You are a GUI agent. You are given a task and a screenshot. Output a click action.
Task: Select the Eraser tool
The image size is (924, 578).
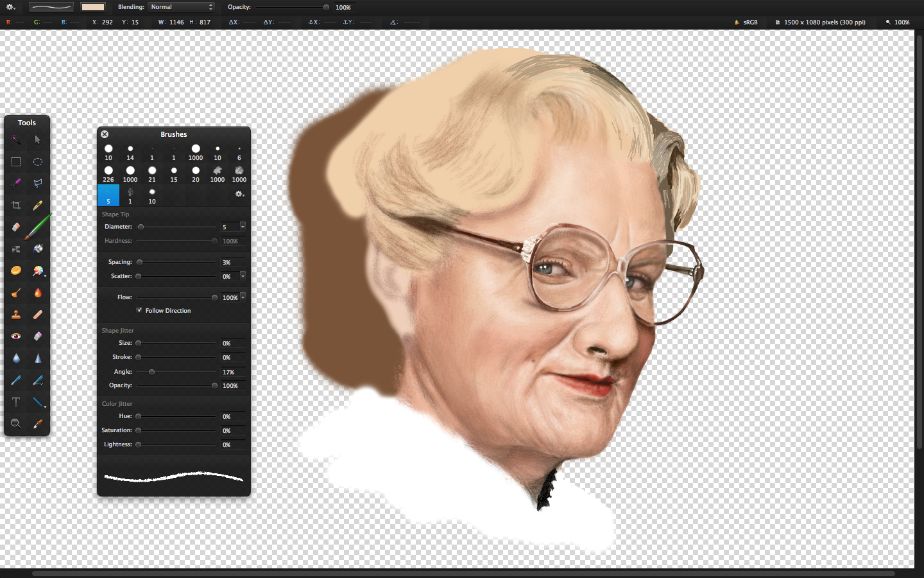pyautogui.click(x=16, y=227)
